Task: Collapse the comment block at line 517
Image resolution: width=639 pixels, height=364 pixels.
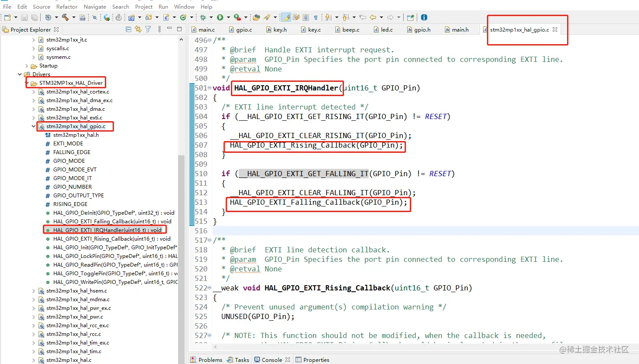Action: click(210, 240)
